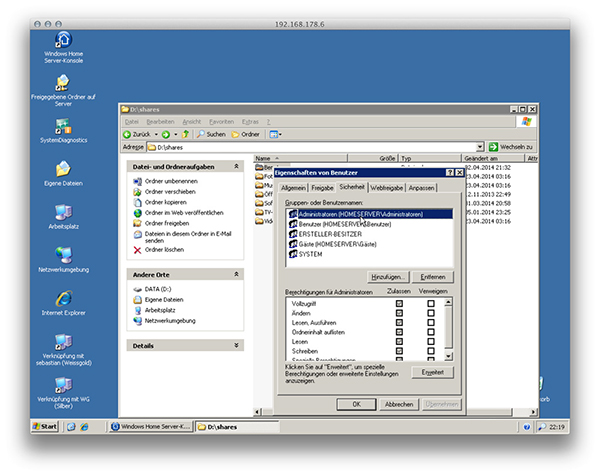Open the Ansichten dropdown arrow
Screen dimensions: 600x476
tap(280, 134)
